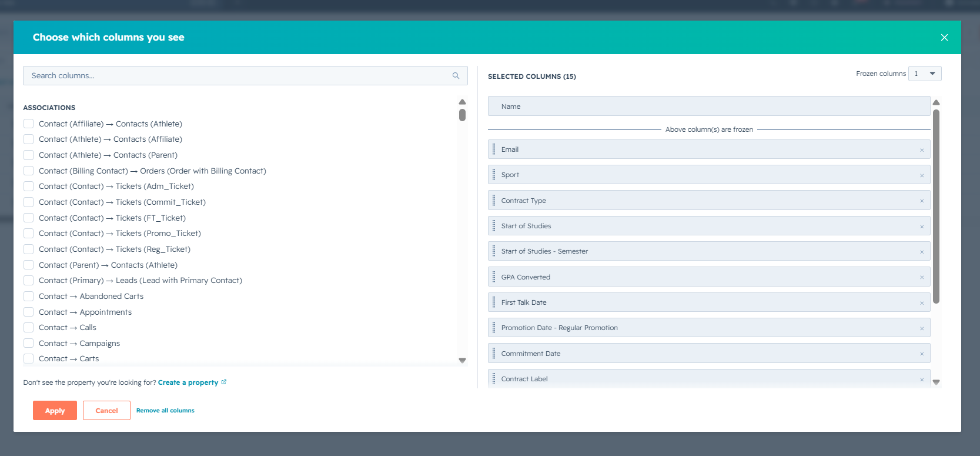
Task: Remove the Commitment Date column
Action: click(x=922, y=354)
